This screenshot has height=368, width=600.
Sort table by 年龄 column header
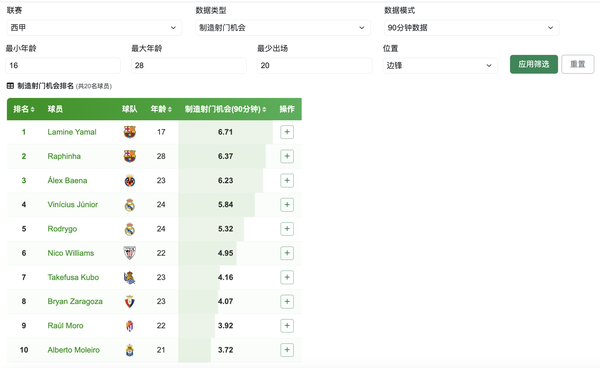click(161, 109)
